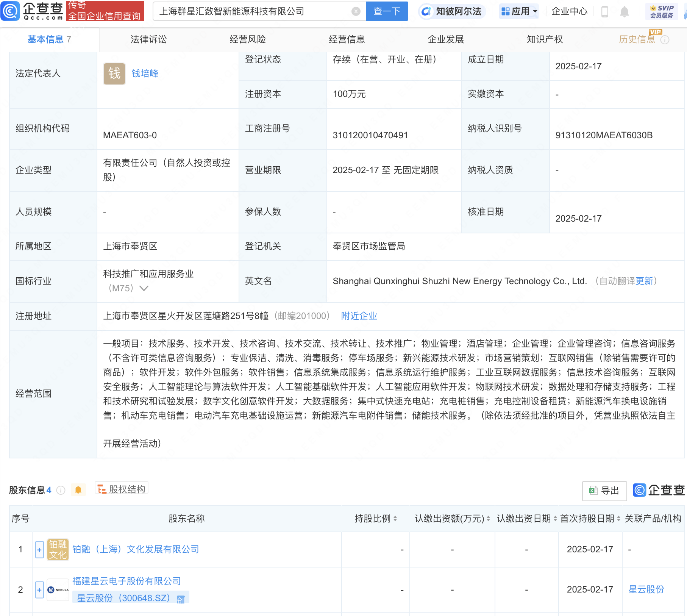This screenshot has width=687, height=616.
Task: Open SVIP 会员服务 badge
Action: click(662, 11)
